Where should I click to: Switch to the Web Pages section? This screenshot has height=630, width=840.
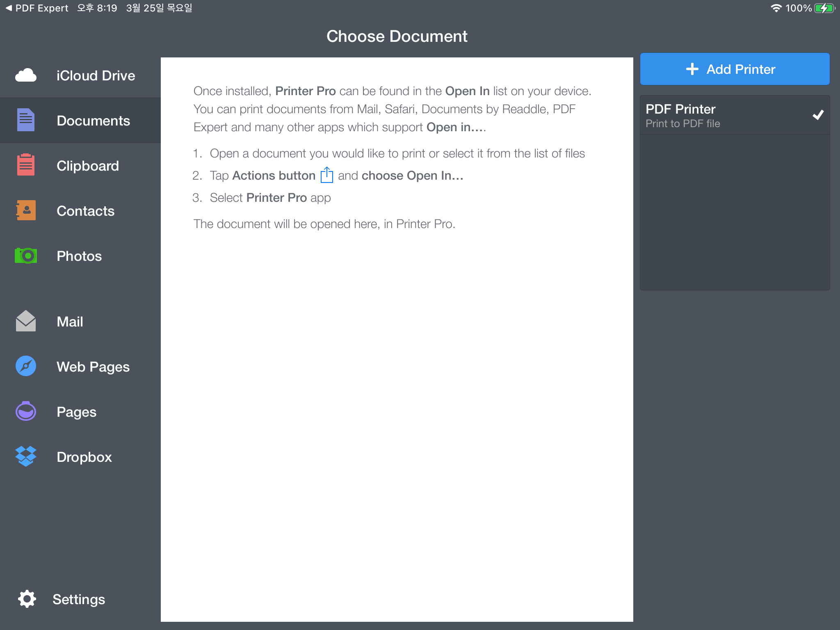pos(93,367)
